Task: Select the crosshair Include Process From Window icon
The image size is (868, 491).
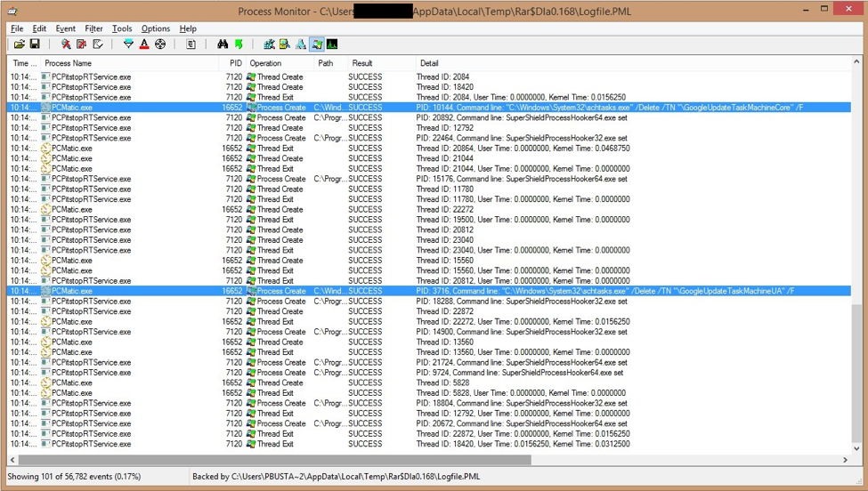Action: tap(160, 44)
